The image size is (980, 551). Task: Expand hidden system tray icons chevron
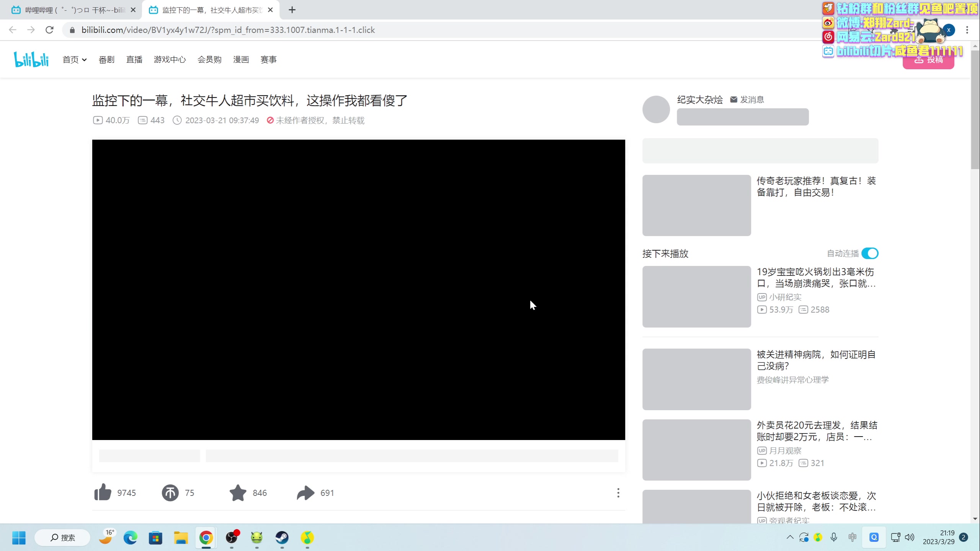[790, 537]
